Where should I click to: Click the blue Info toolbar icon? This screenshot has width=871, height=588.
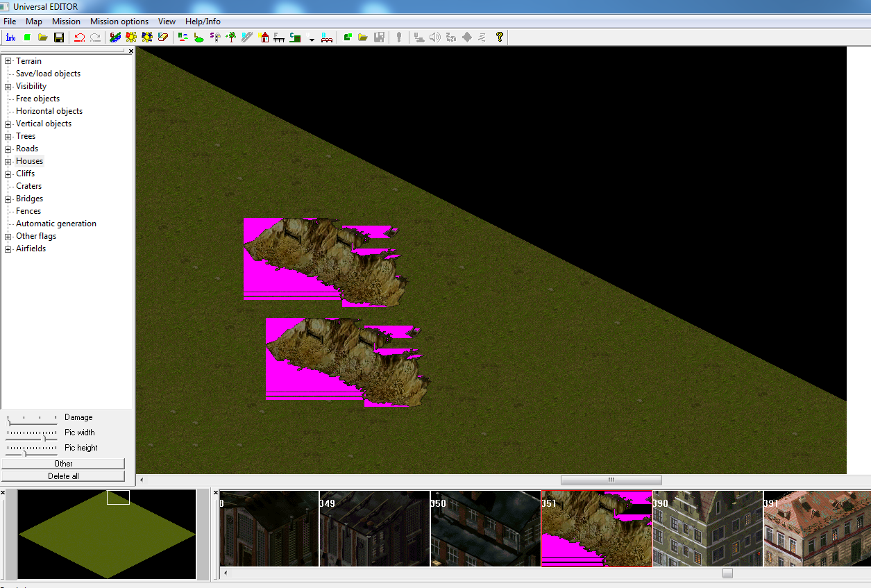[x=10, y=37]
